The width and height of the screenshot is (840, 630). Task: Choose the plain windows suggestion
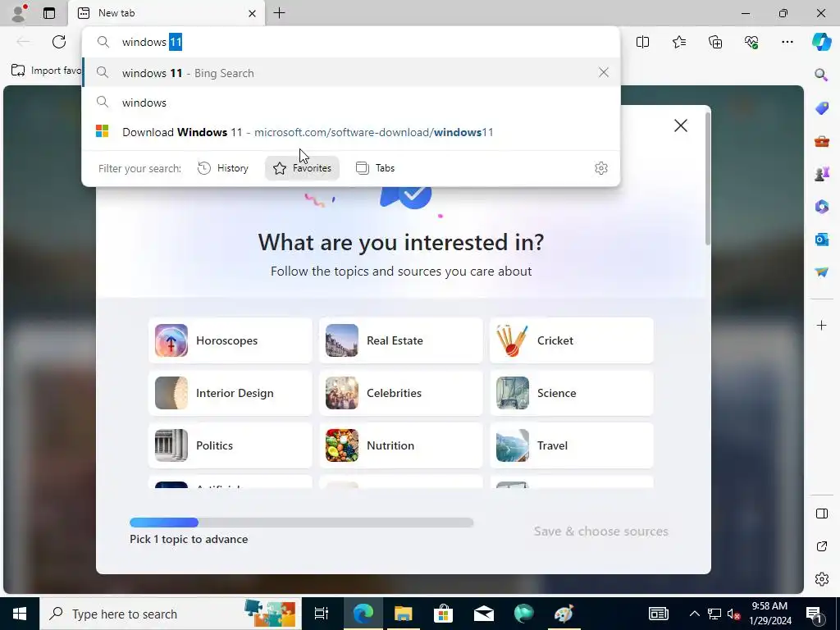pyautogui.click(x=351, y=103)
